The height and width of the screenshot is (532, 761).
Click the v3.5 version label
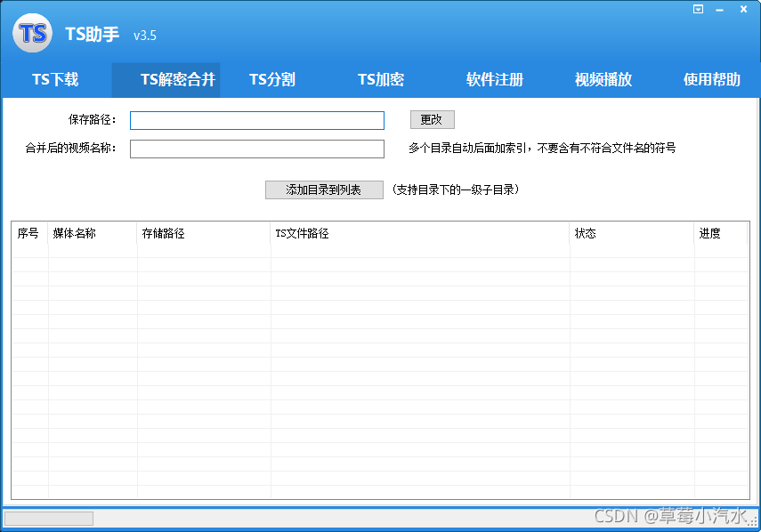pyautogui.click(x=144, y=36)
